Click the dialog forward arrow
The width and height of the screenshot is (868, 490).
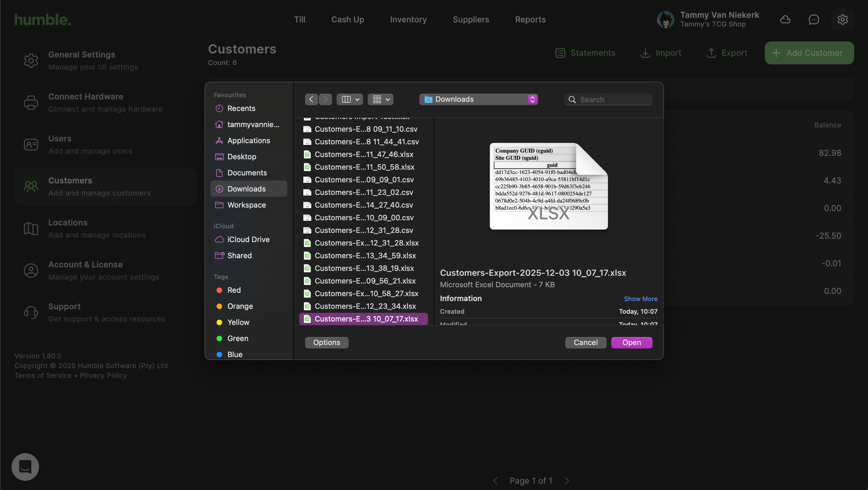click(325, 99)
